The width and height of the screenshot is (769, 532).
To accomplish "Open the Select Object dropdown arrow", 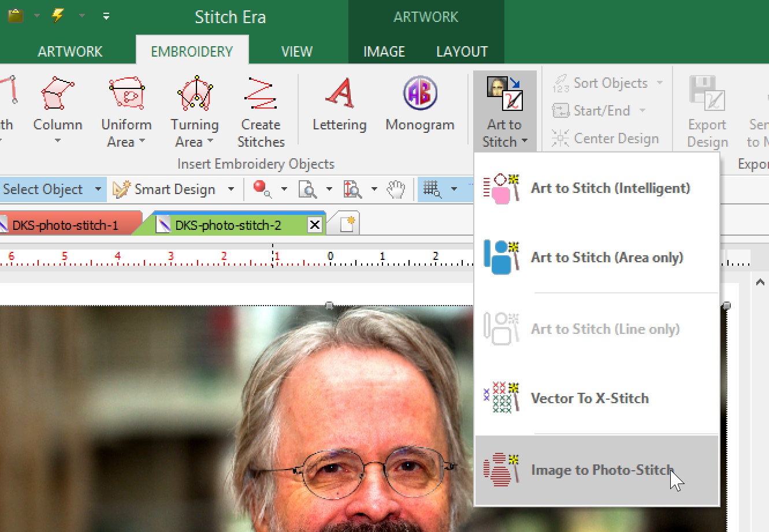I will click(98, 189).
